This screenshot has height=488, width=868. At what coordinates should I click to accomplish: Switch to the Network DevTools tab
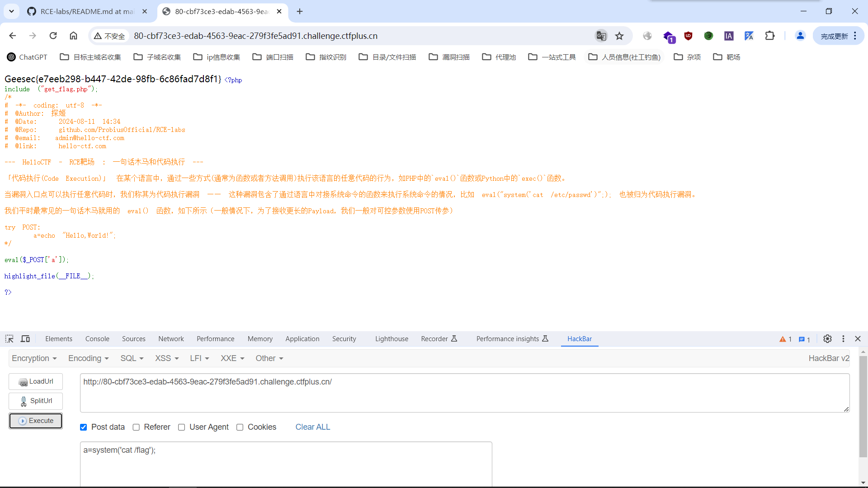pyautogui.click(x=171, y=339)
